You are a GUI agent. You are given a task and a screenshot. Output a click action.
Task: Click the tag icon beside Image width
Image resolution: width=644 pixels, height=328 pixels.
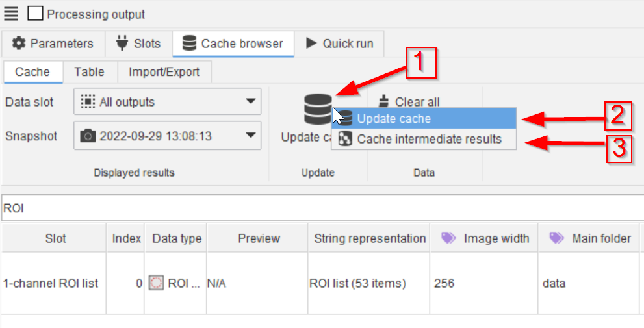(448, 238)
